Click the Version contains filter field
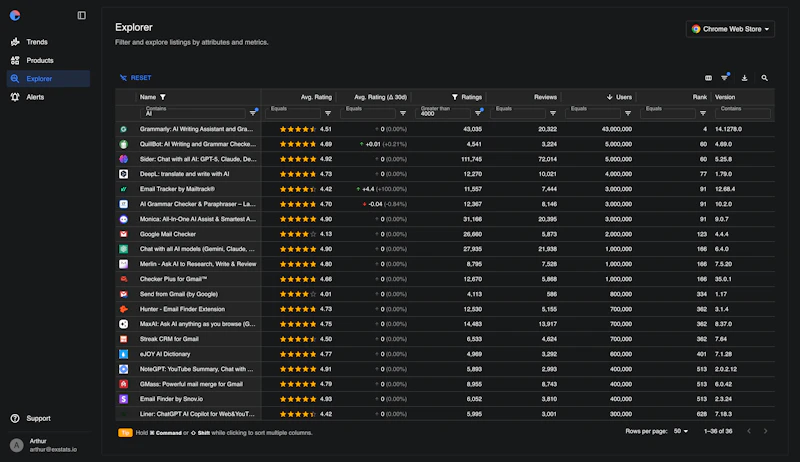Viewport: 800px width, 462px height. [742, 113]
